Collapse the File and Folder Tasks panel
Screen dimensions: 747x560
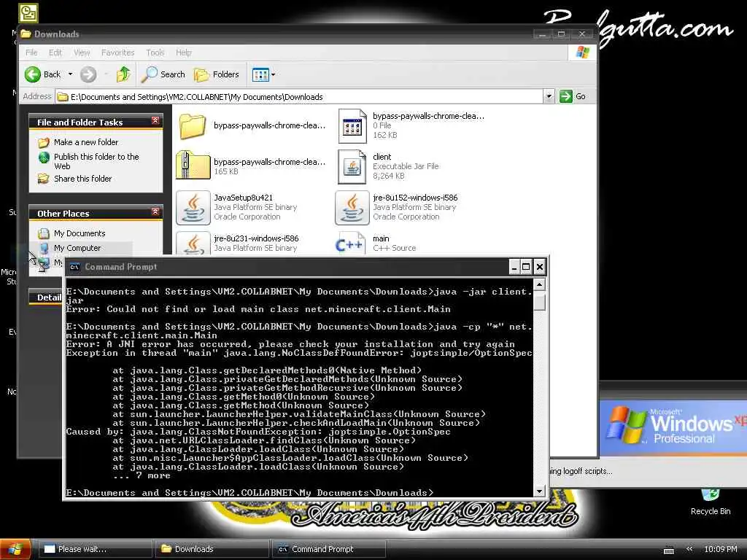tap(155, 120)
